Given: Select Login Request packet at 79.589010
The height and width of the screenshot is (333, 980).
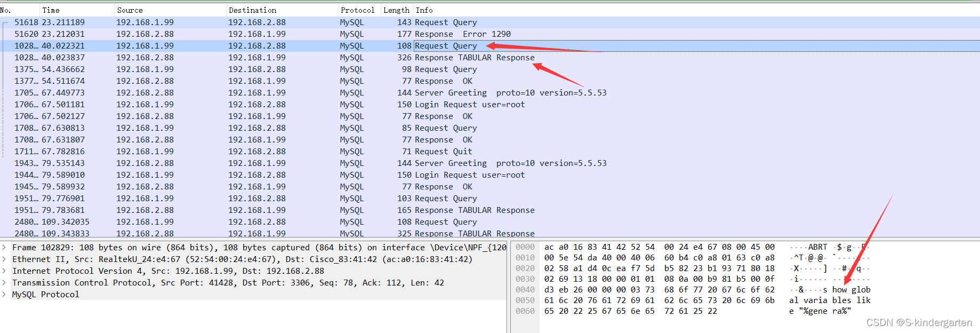Looking at the screenshot, I should [x=490, y=175].
